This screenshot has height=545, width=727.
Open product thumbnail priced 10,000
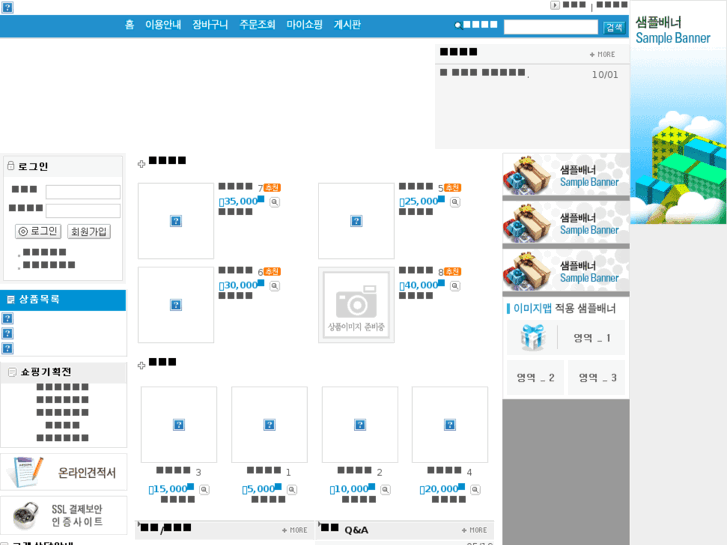360,424
